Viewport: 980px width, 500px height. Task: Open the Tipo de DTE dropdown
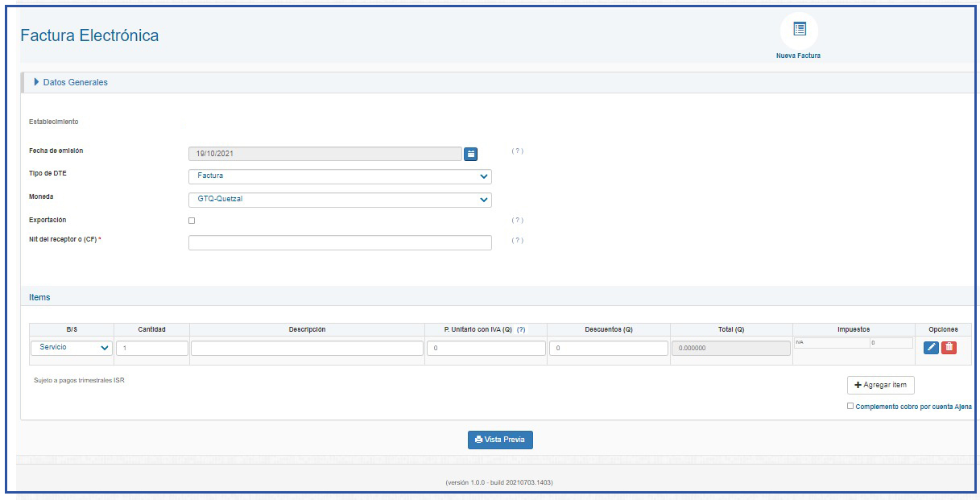point(340,176)
